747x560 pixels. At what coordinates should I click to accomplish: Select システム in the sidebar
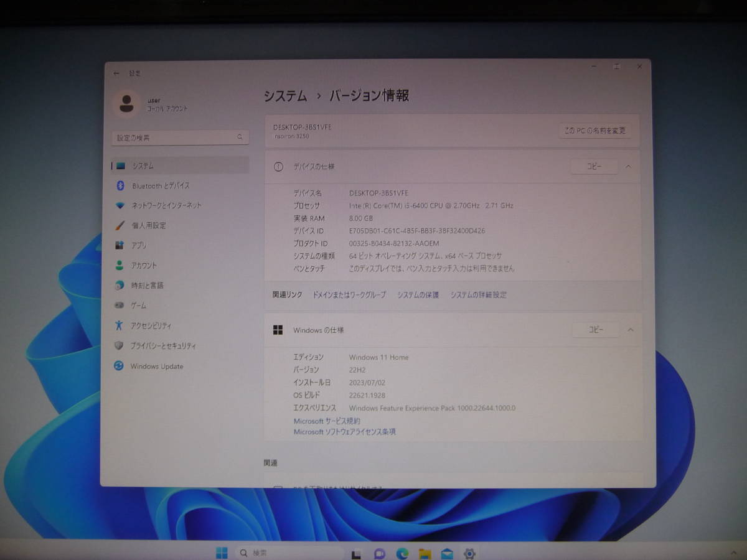tap(181, 166)
